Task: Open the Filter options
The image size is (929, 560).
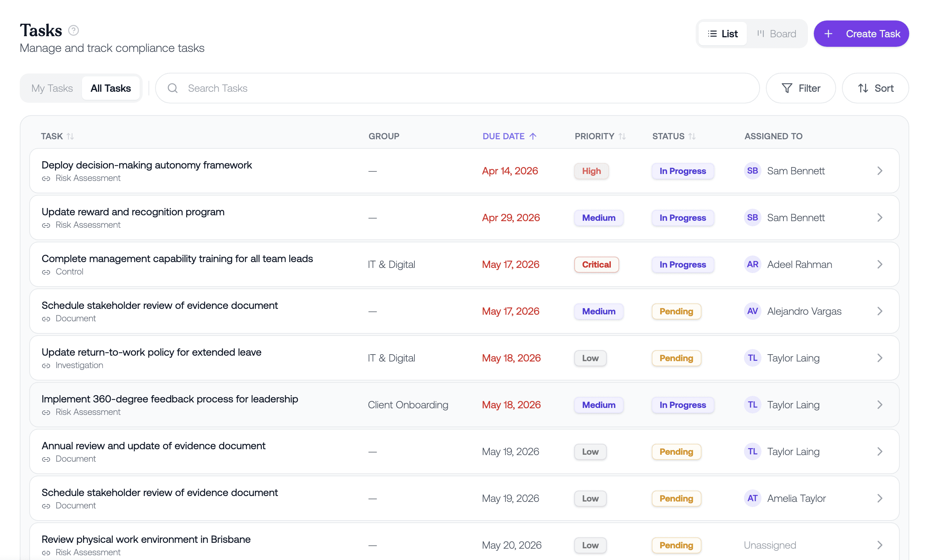Action: point(801,88)
